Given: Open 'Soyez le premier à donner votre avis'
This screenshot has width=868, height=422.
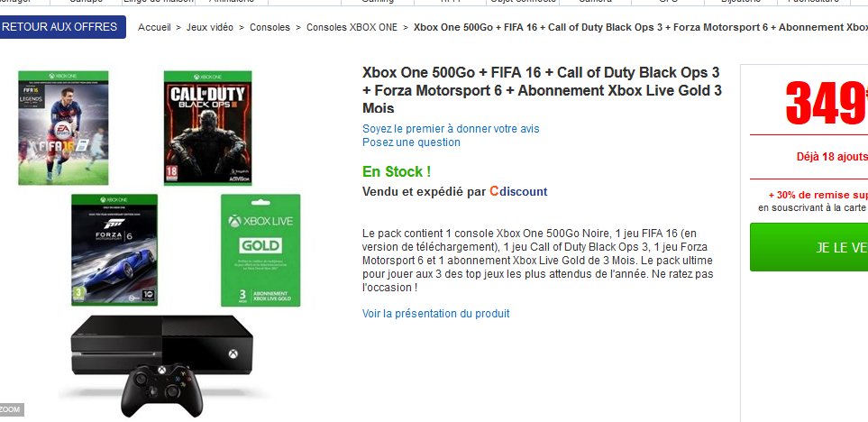Looking at the screenshot, I should tap(451, 128).
